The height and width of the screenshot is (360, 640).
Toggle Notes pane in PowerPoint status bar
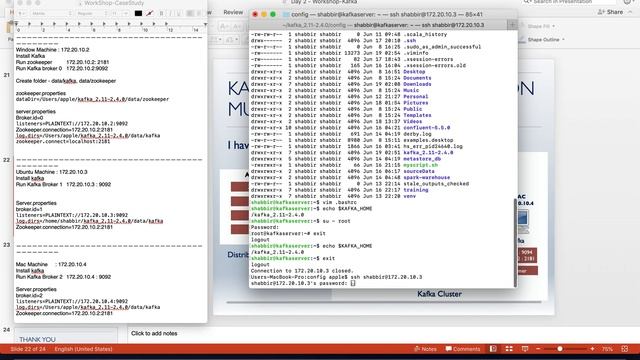click(425, 349)
